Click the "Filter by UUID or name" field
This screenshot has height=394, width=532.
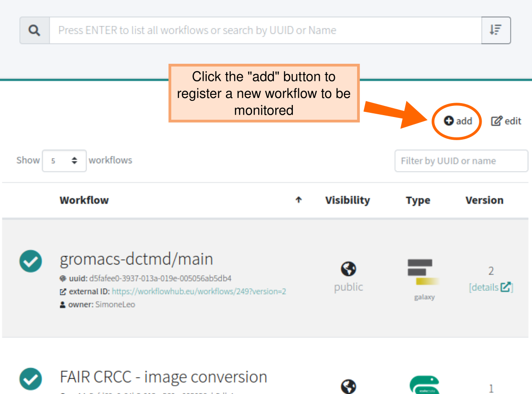point(461,160)
